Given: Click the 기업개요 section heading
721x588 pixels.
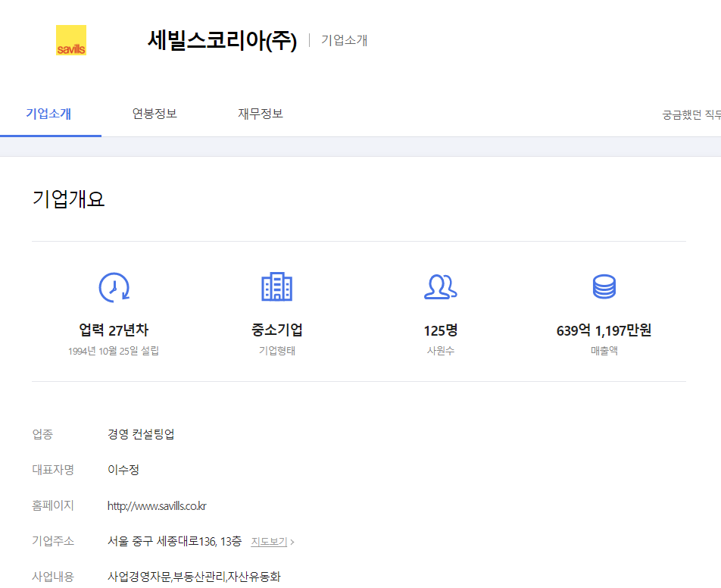Looking at the screenshot, I should pyautogui.click(x=68, y=199).
